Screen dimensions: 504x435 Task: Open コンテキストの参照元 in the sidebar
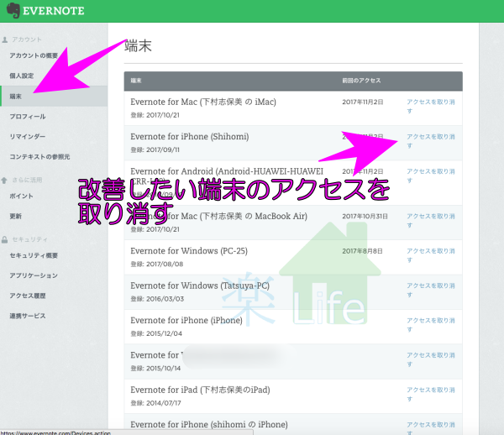(x=39, y=157)
